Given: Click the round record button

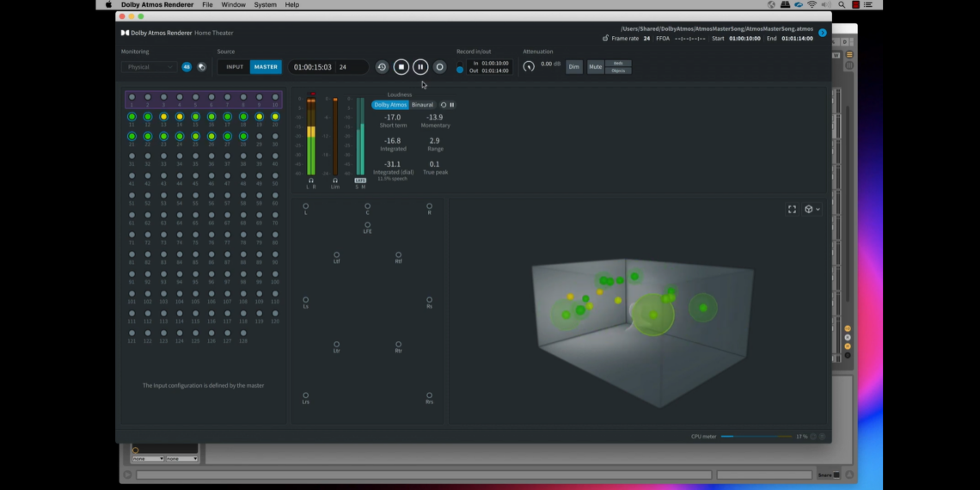Looking at the screenshot, I should point(439,67).
